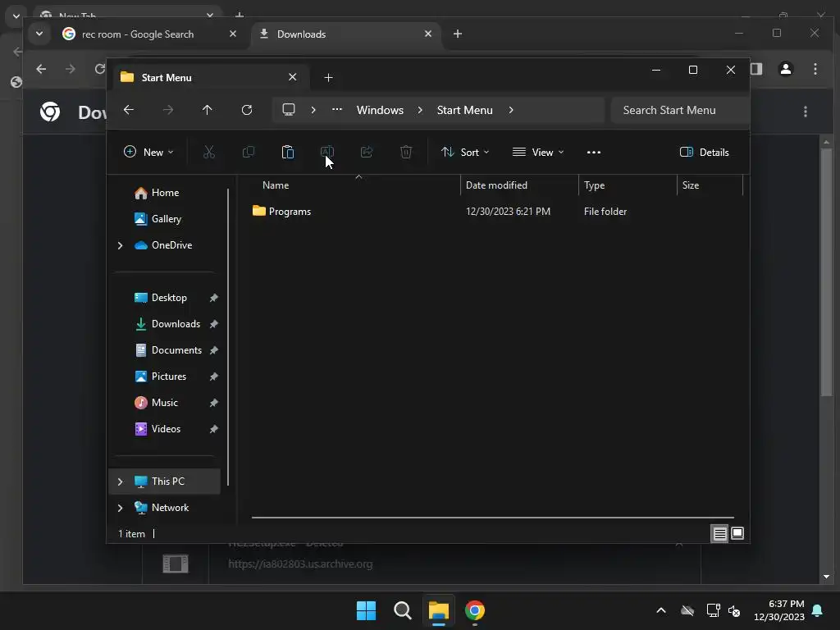840x630 pixels.
Task: Add a new File Explorer tab
Action: pos(328,78)
